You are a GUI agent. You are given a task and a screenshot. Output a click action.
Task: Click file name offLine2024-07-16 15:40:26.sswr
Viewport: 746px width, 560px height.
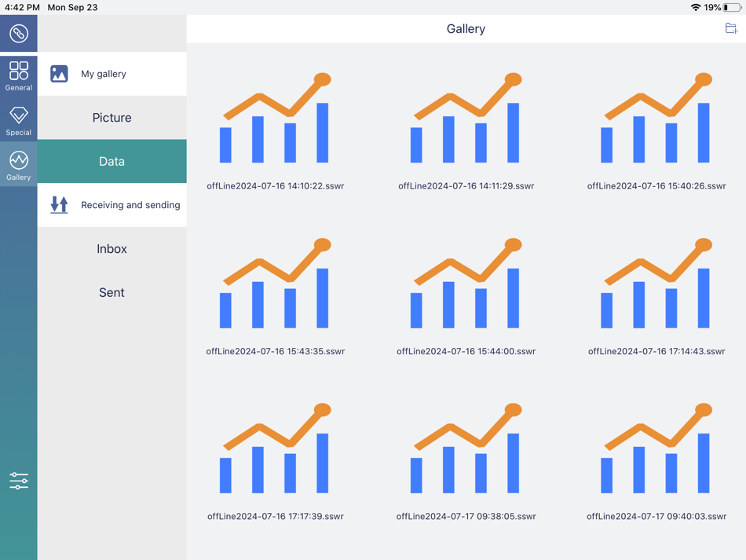pyautogui.click(x=656, y=186)
